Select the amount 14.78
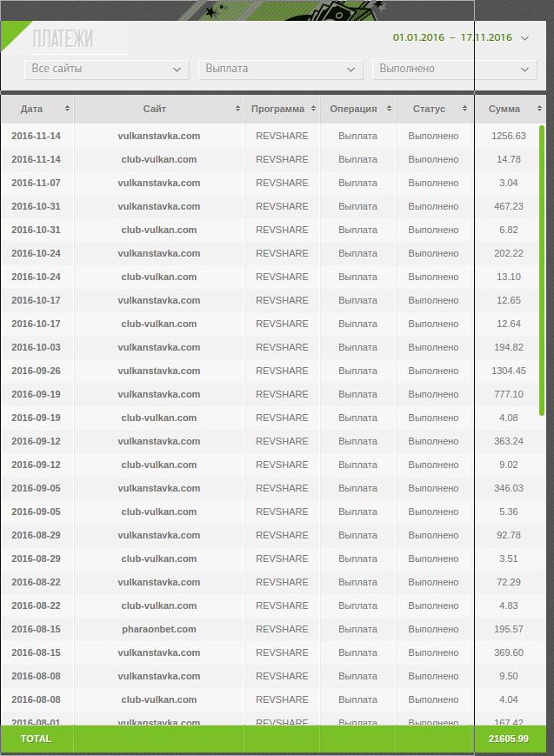This screenshot has height=756, width=554. [x=509, y=159]
